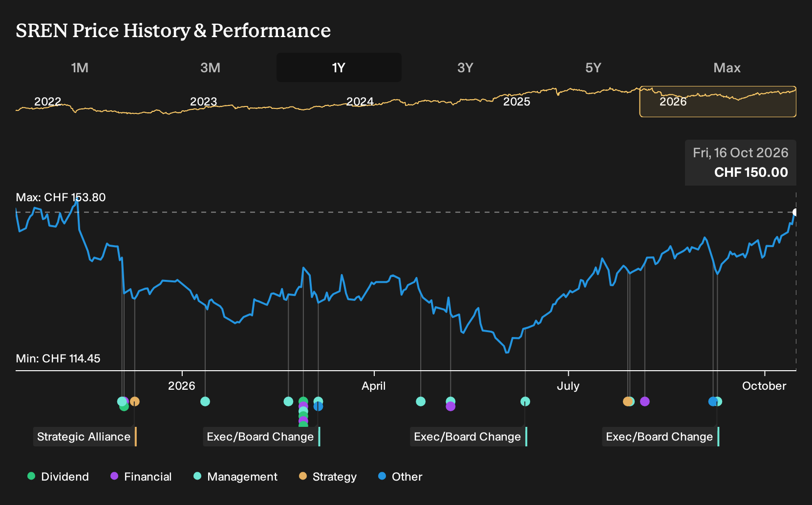Toggle the Dividend legend filter
Viewport: 812px width, 505px height.
tap(58, 476)
